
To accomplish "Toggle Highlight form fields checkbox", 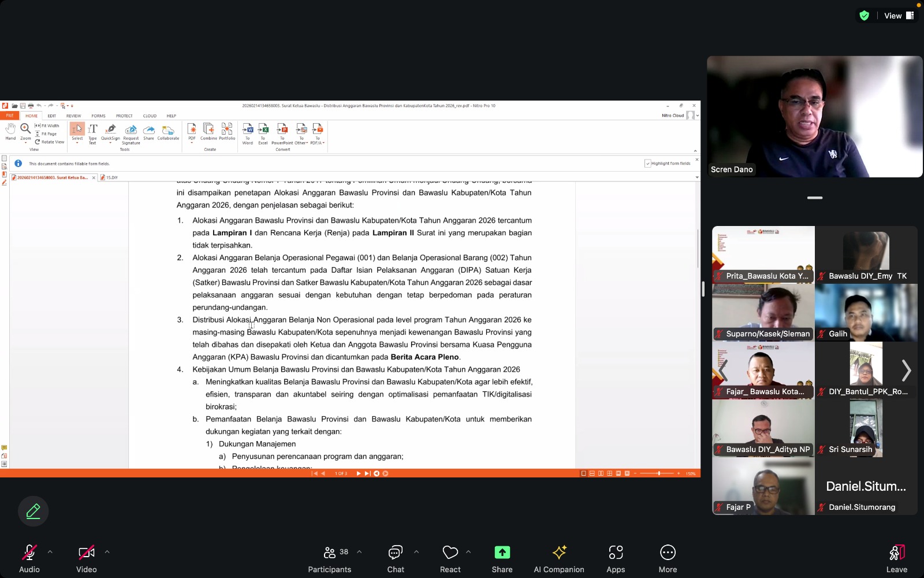I will tap(648, 164).
